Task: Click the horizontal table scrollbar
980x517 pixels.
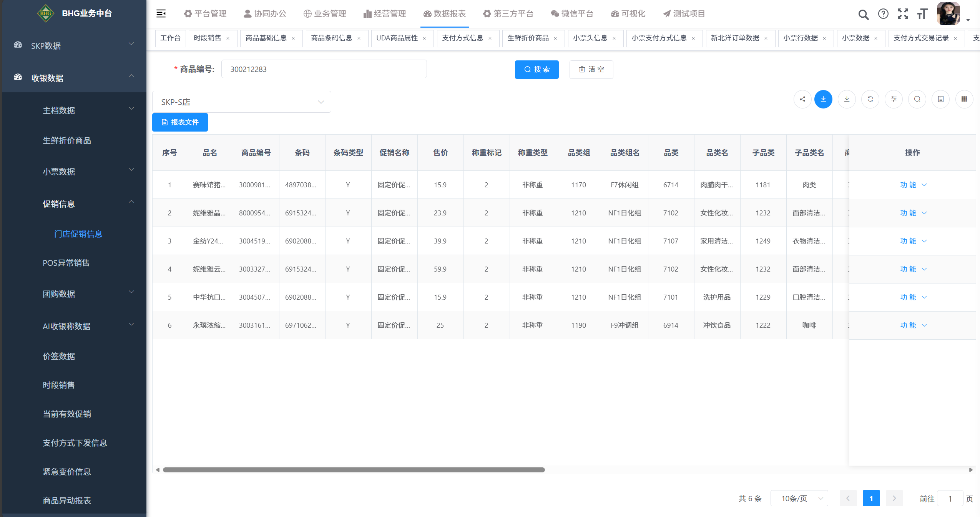Action: pos(354,470)
